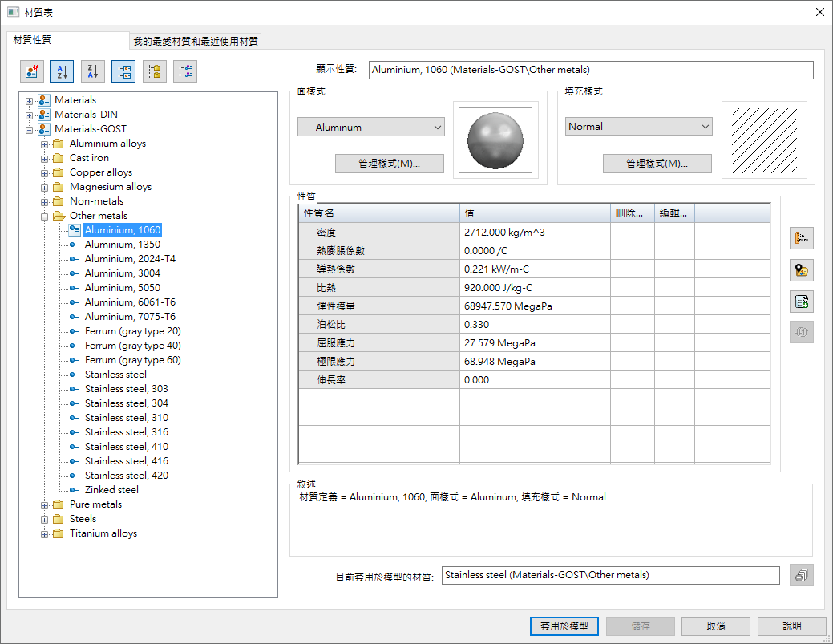833x644 pixels.
Task: Toggle the material tree view button
Action: click(x=123, y=71)
